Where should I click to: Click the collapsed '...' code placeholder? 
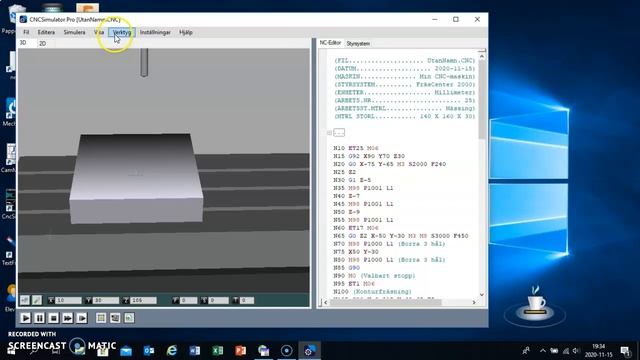[339, 133]
